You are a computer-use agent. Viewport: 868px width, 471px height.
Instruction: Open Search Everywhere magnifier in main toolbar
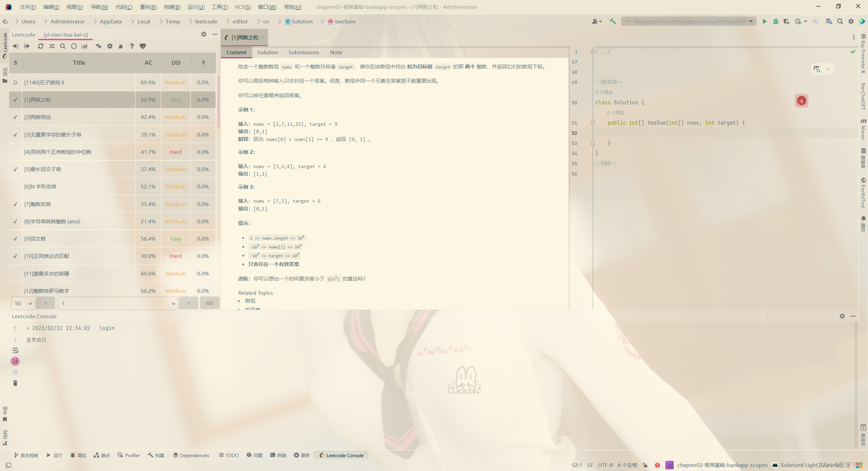click(x=840, y=21)
